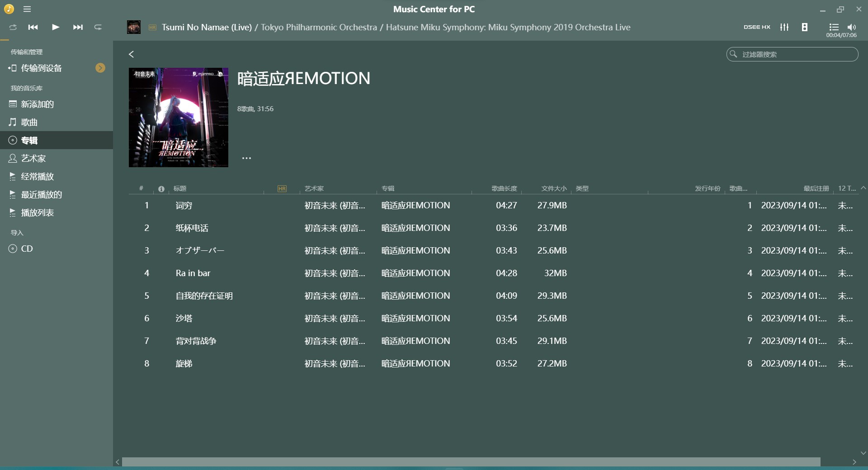Sort by 专辑 column header
Image resolution: width=868 pixels, height=470 pixels.
pos(388,188)
